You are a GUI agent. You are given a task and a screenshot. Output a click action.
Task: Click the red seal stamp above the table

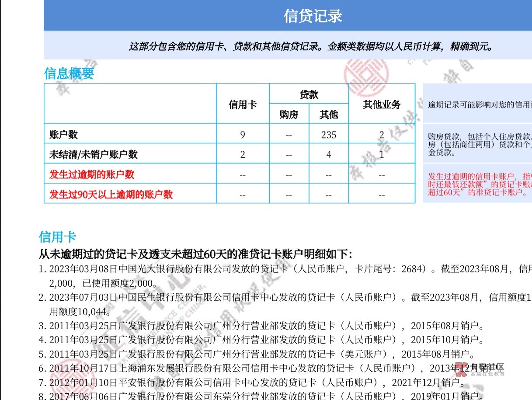coord(362,76)
